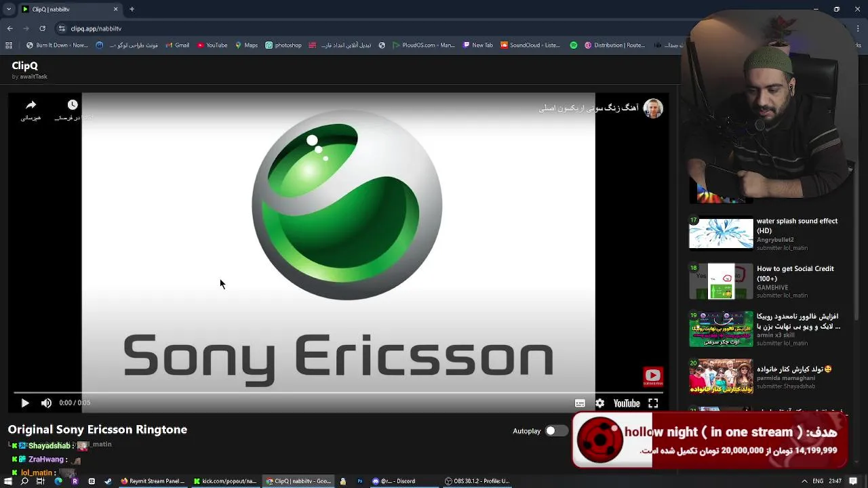Show hidden system tray icons
This screenshot has height=488, width=868.
point(804,481)
